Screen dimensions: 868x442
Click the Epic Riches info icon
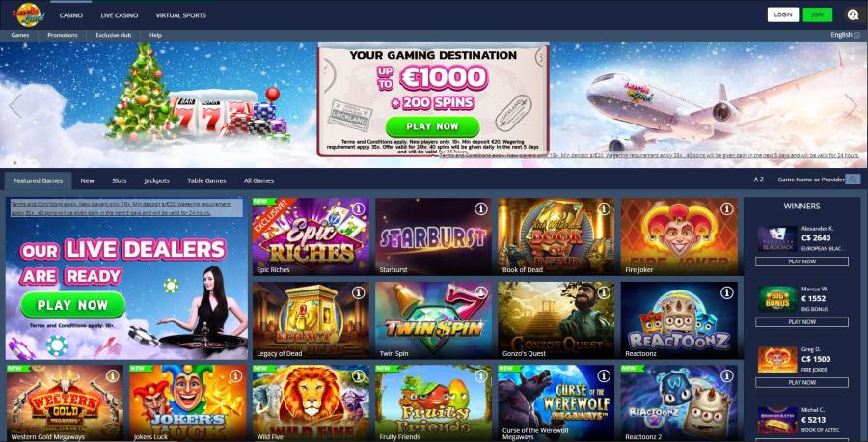[x=358, y=208]
